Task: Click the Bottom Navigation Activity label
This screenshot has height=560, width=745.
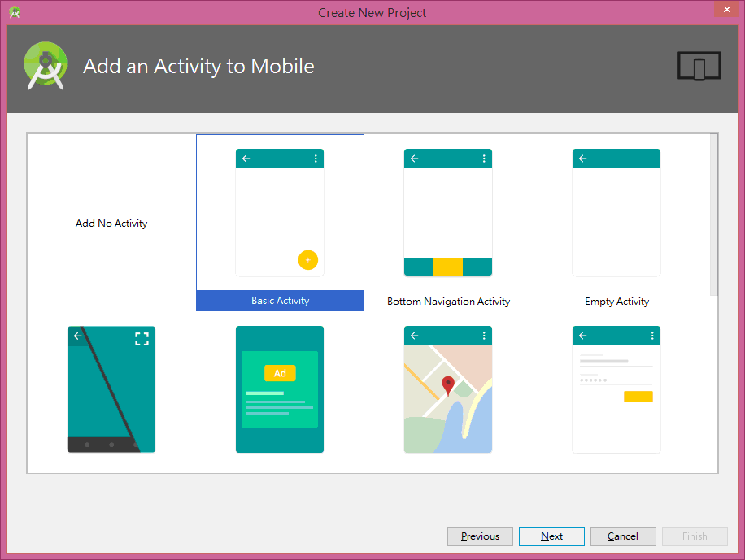Action: (448, 302)
